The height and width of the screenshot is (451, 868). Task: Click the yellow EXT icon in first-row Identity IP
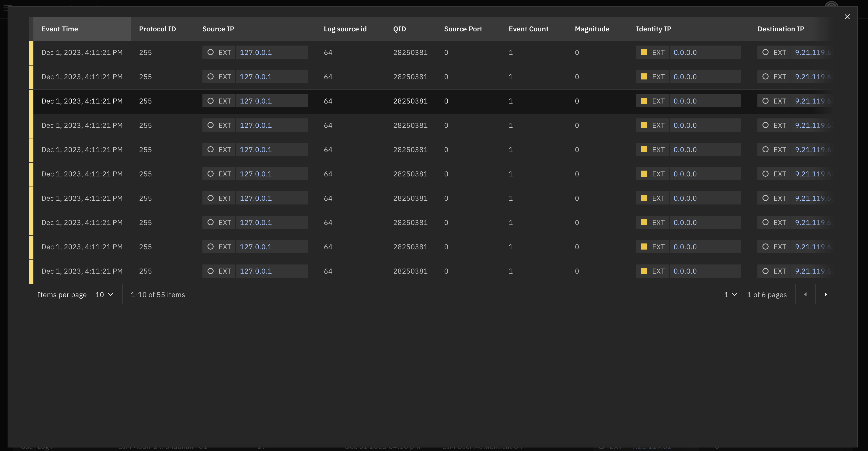[644, 52]
